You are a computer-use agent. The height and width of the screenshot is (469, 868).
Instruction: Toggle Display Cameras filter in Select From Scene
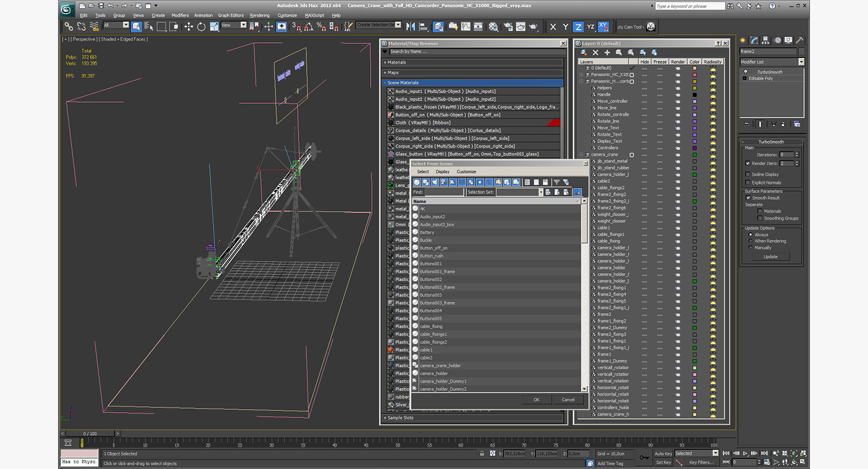(444, 182)
